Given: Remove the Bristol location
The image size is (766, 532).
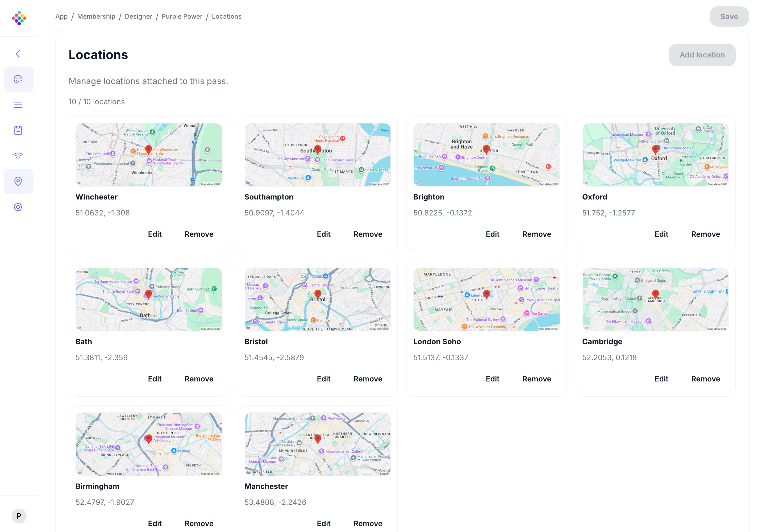Looking at the screenshot, I should click(368, 379).
